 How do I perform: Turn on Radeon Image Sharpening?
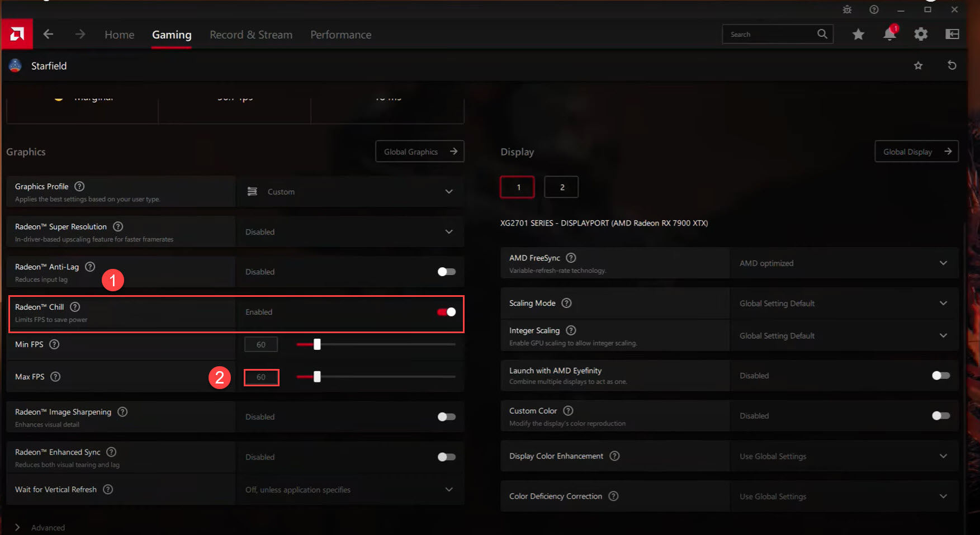point(447,417)
